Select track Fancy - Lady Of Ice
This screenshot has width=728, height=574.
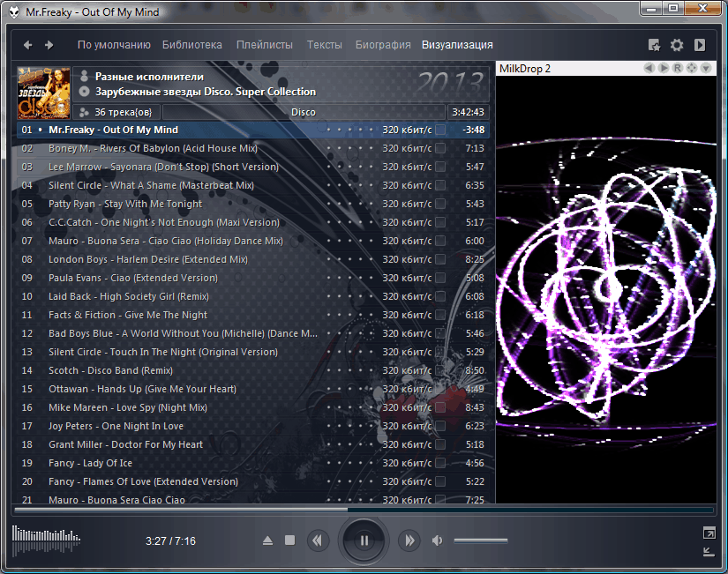(253, 463)
